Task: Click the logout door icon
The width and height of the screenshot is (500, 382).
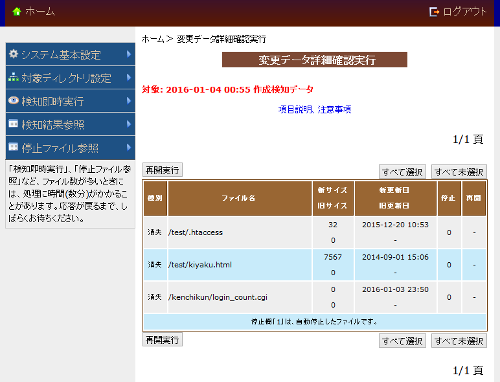Action: [434, 12]
